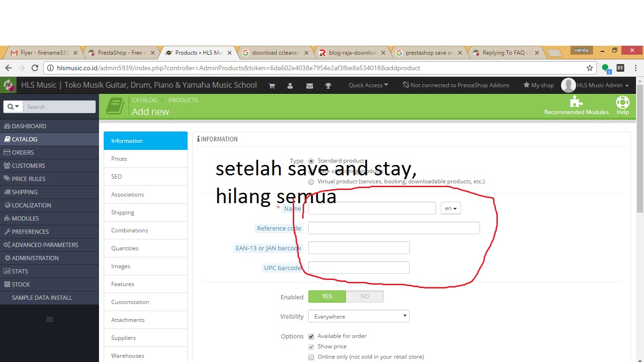Click the PRODUCTS breadcrumb link
The height and width of the screenshot is (362, 644).
click(x=183, y=100)
